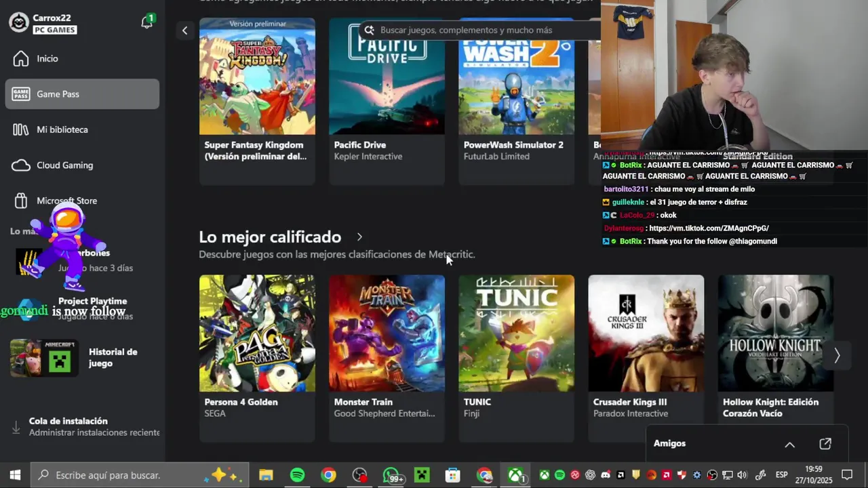The height and width of the screenshot is (488, 868).
Task: Advance the top-rated carousel with the right arrow
Action: (x=837, y=355)
